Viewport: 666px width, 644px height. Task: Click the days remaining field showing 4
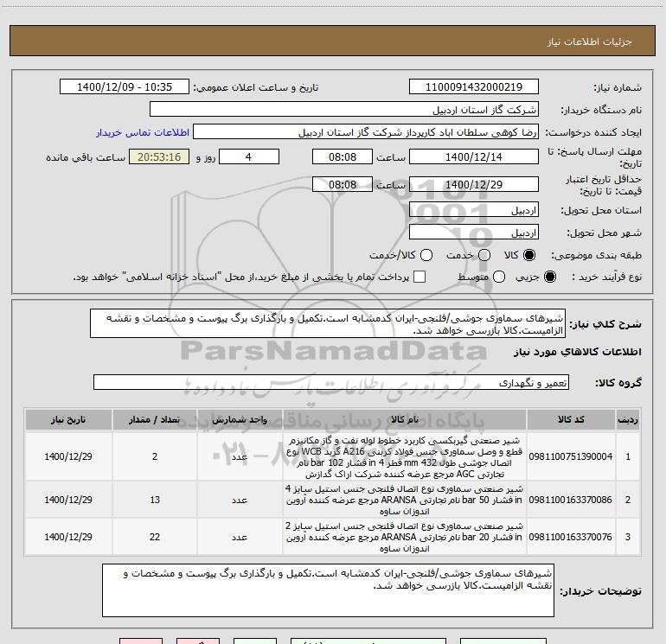248,157
